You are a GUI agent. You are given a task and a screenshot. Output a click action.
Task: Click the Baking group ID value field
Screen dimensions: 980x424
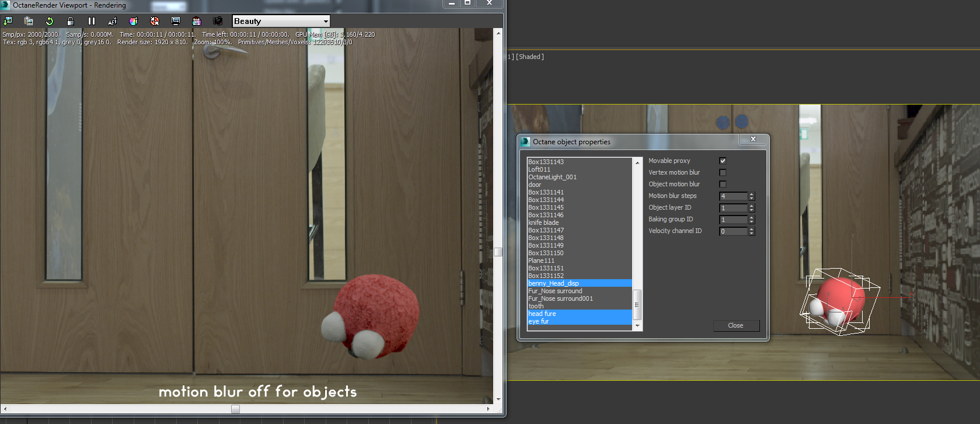[x=733, y=220]
